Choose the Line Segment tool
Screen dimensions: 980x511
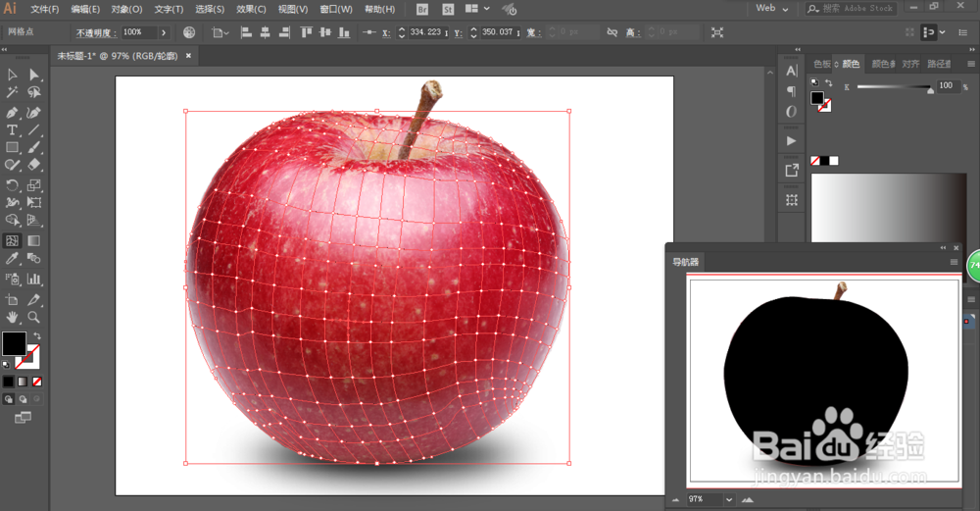(x=34, y=130)
